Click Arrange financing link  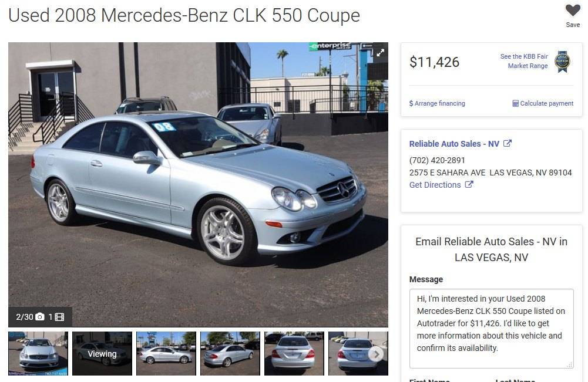[x=437, y=103]
